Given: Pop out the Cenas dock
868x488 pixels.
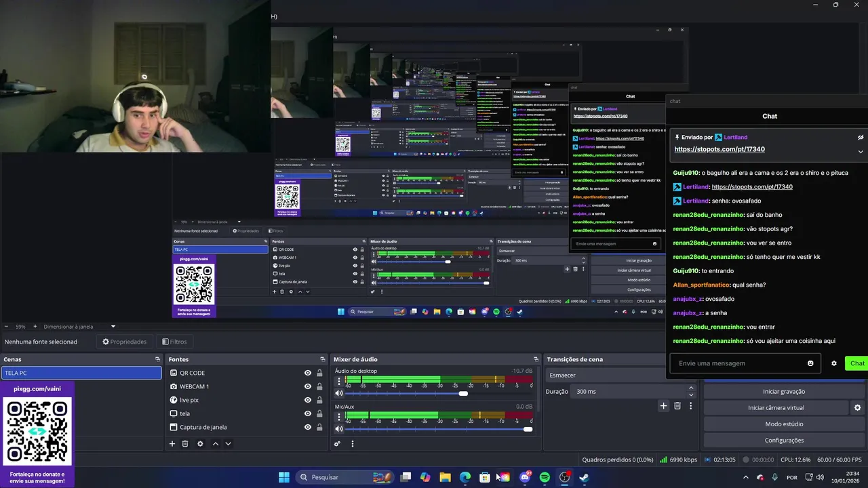Looking at the screenshot, I should coord(157,359).
